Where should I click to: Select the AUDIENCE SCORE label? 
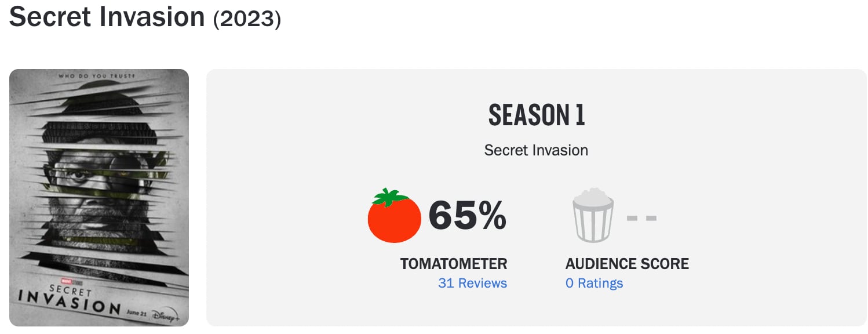point(627,264)
